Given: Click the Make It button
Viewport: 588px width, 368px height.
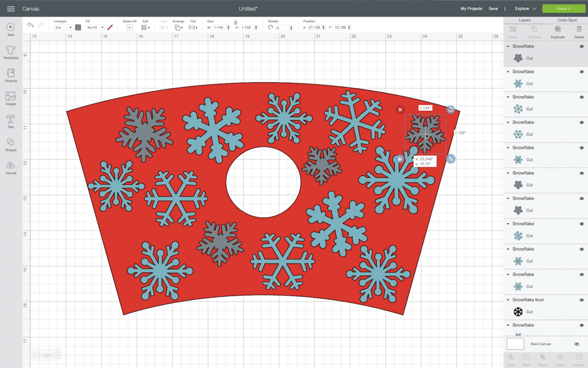Looking at the screenshot, I should coord(563,9).
